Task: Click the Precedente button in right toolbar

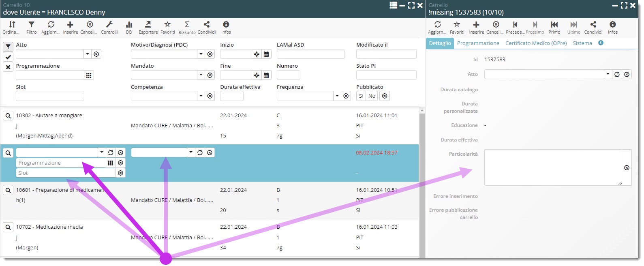Action: click(515, 25)
